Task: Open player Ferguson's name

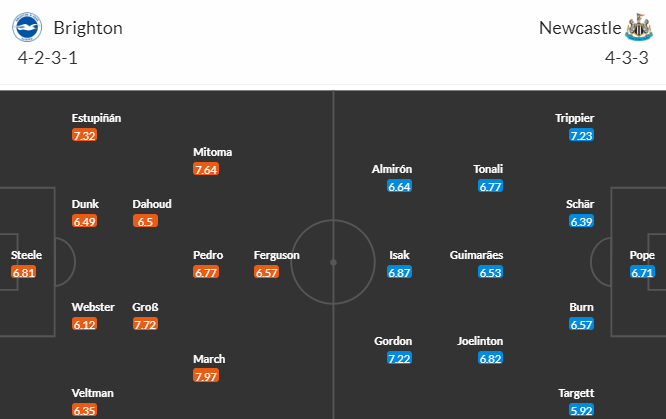Action: [277, 255]
